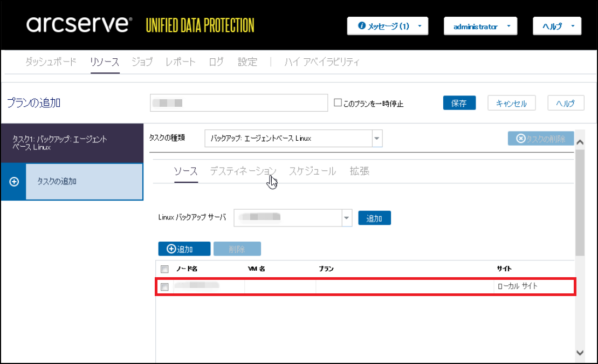The image size is (598, 364).
Task: Click 追加 next to Linux backup server
Action: point(374,218)
